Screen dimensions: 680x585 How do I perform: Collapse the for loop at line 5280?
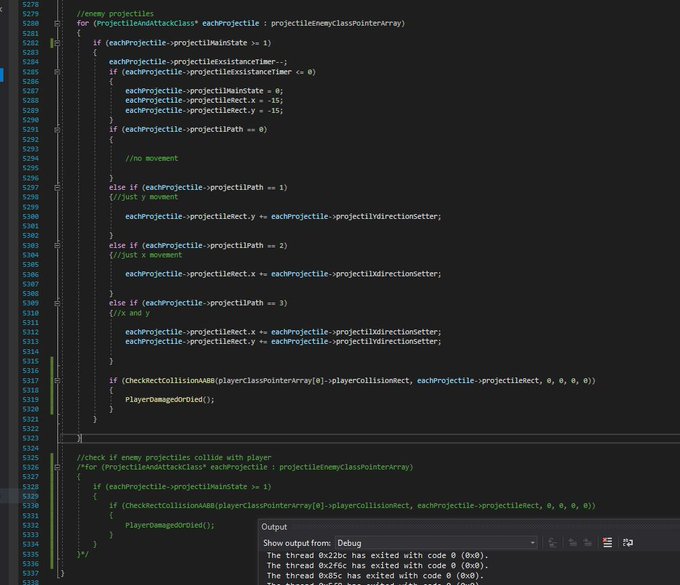pyautogui.click(x=57, y=23)
